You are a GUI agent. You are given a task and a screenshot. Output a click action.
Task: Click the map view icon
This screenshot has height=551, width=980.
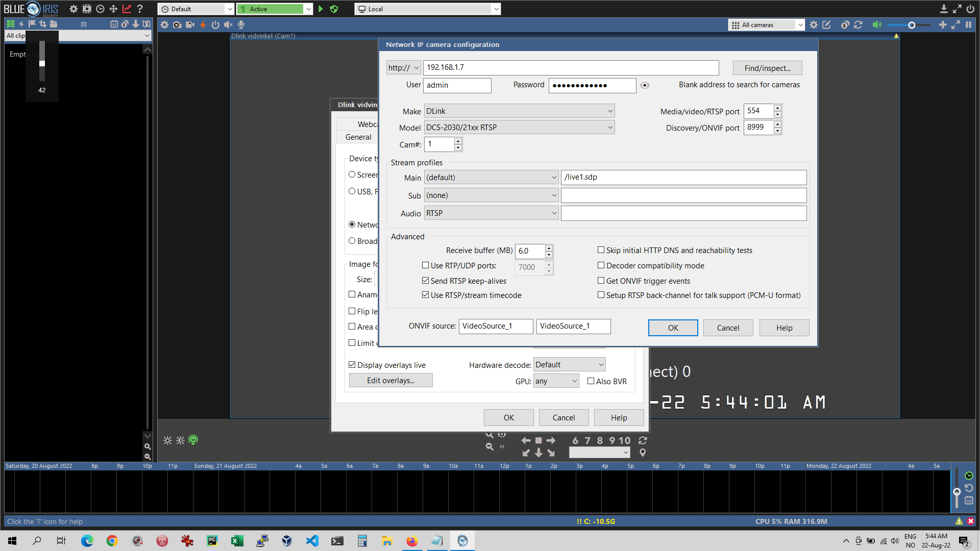[x=146, y=24]
